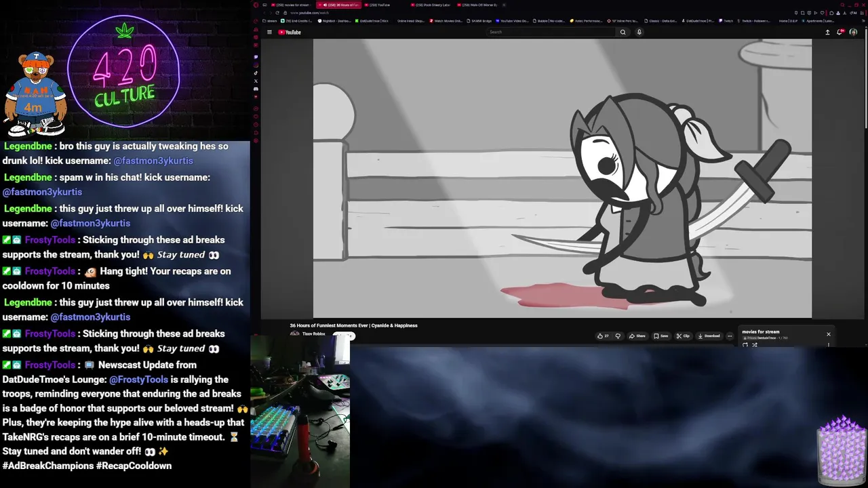Close the movies for stream playlist panel
Screen dimensions: 868x488
(x=828, y=334)
